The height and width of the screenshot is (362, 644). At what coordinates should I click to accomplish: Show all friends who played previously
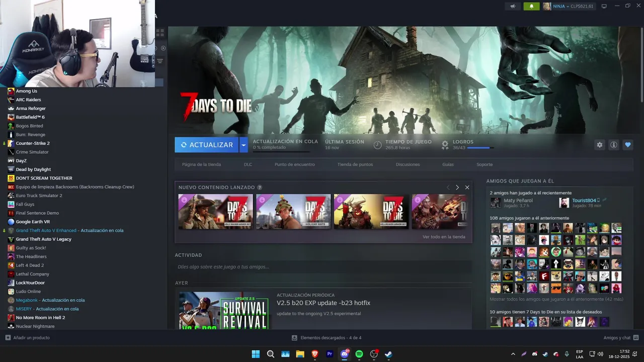pyautogui.click(x=556, y=299)
